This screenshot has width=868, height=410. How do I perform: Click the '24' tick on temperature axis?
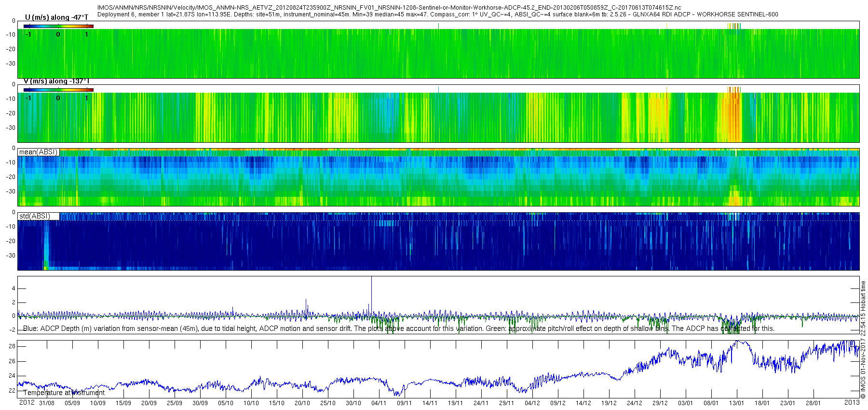point(12,376)
